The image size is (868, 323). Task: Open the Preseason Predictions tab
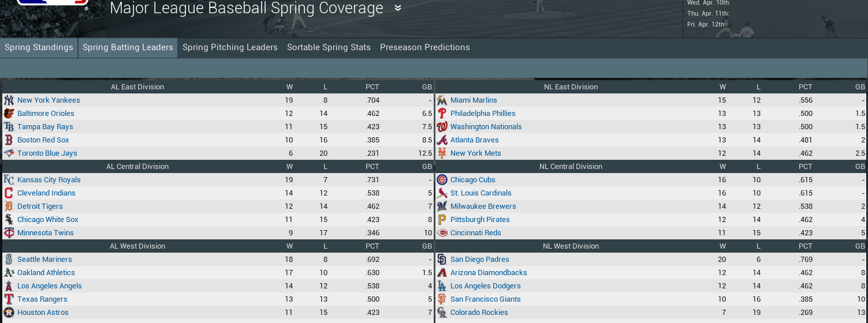424,47
